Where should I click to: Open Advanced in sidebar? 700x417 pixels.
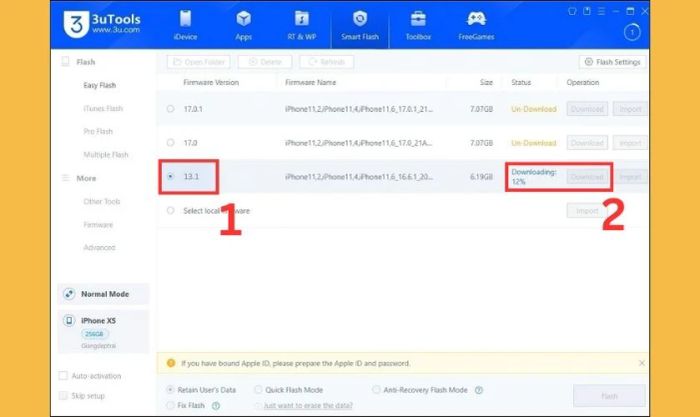[99, 247]
